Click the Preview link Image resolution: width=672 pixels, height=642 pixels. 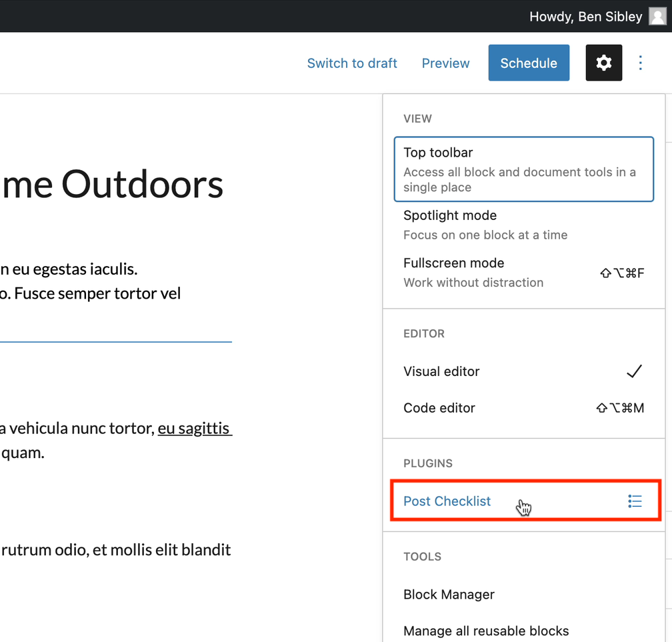tap(445, 63)
